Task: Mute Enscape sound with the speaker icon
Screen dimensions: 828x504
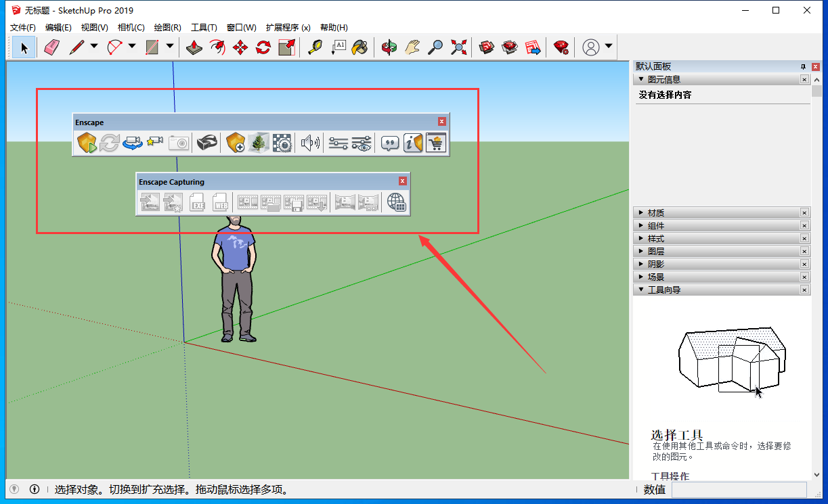Action: point(309,143)
